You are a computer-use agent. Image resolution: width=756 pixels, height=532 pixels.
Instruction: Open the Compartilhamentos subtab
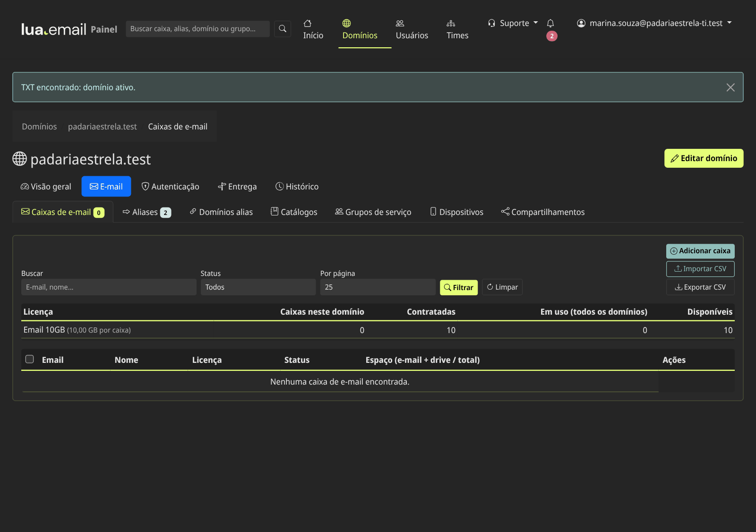point(543,212)
